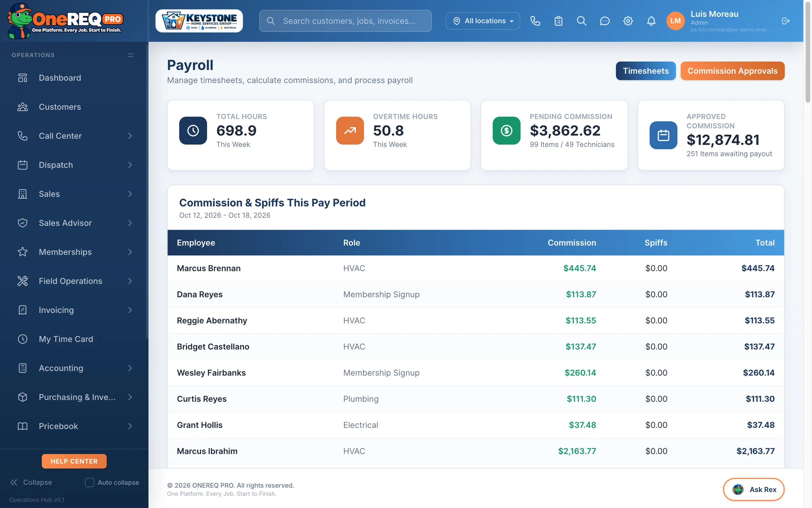Image resolution: width=812 pixels, height=508 pixels.
Task: Click the Commission Approvals button
Action: click(732, 71)
